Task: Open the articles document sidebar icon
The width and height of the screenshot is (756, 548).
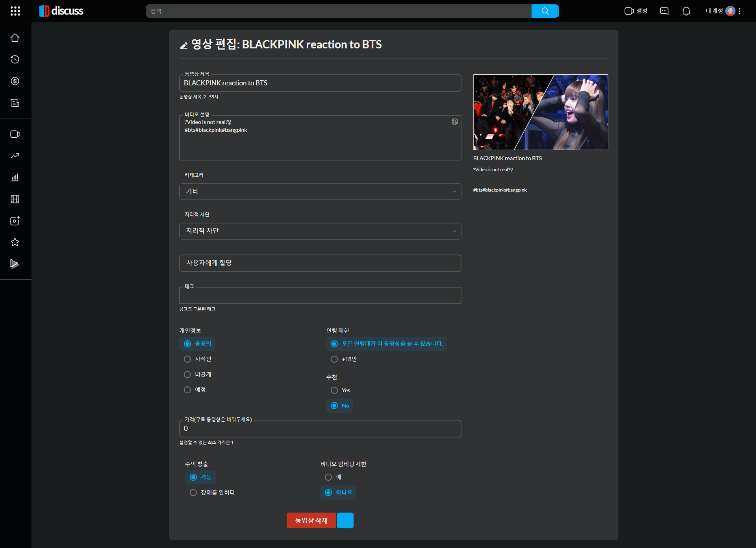Action: point(15,103)
